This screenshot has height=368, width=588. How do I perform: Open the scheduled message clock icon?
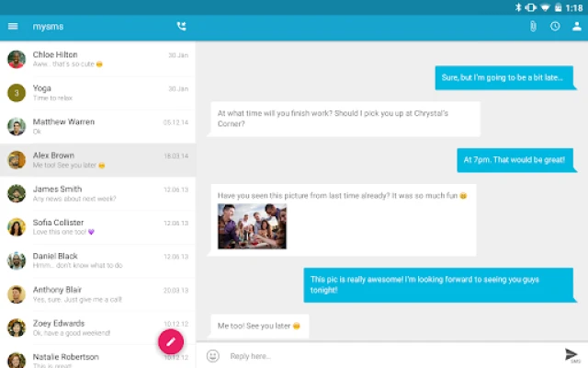tap(555, 27)
